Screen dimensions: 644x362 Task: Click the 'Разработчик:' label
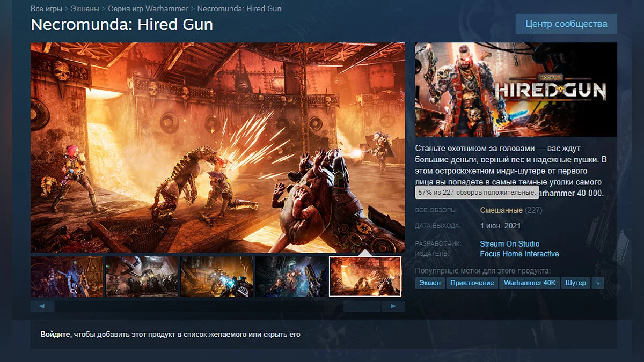tap(438, 244)
